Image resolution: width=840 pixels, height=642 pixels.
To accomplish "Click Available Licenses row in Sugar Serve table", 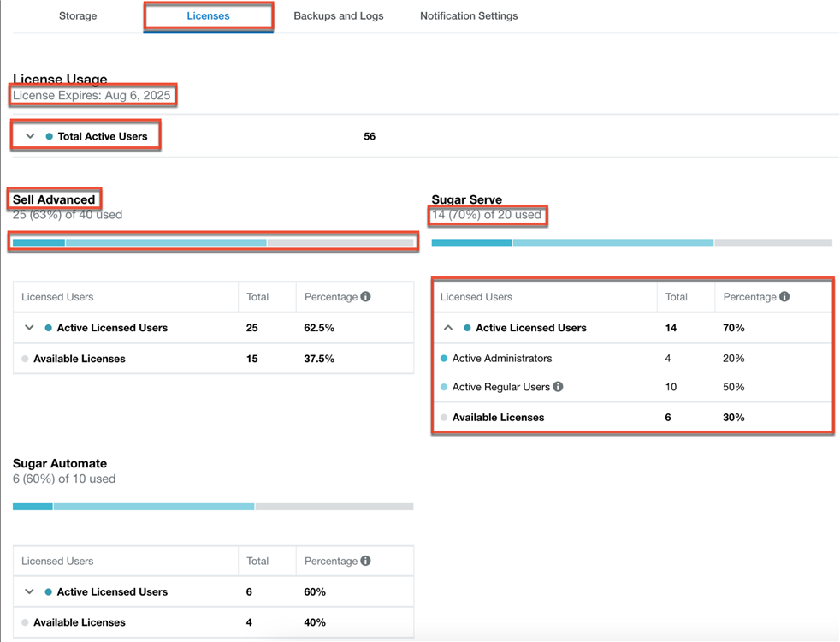I will (498, 418).
